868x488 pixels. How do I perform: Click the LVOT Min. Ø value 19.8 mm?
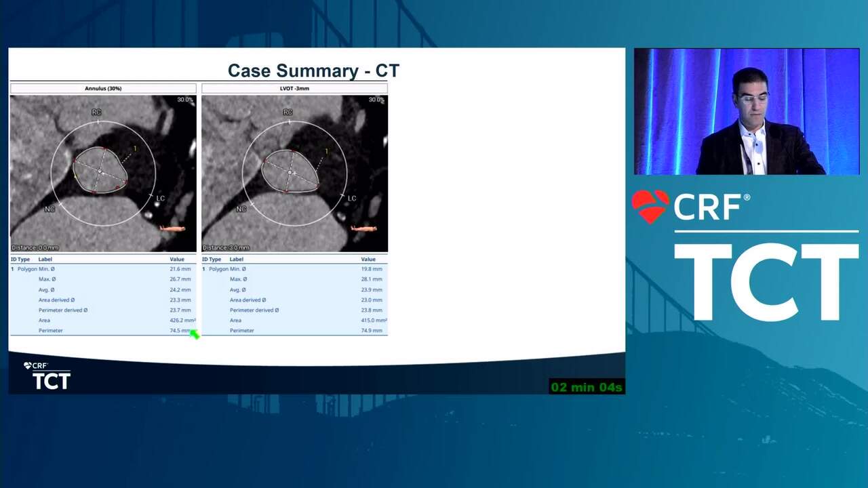(372, 269)
